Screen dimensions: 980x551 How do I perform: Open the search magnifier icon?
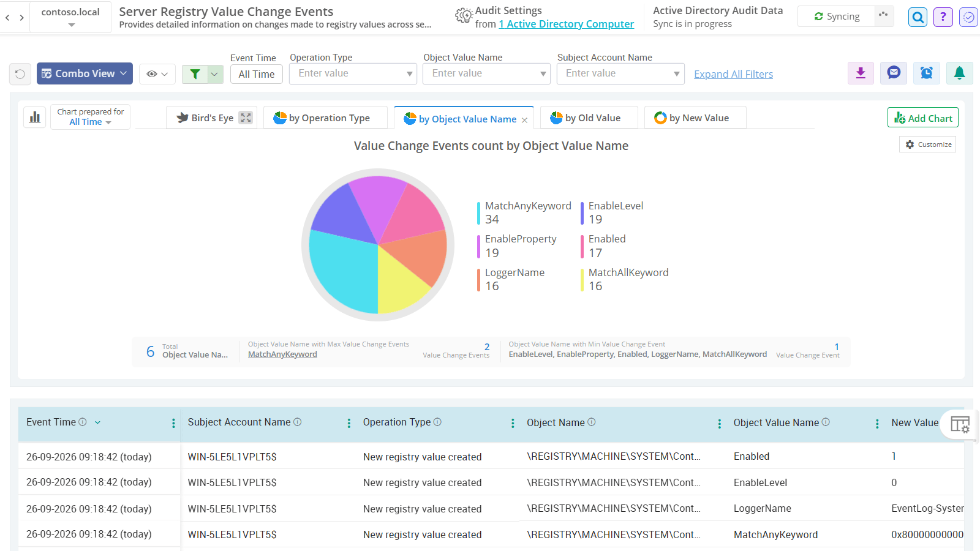918,17
